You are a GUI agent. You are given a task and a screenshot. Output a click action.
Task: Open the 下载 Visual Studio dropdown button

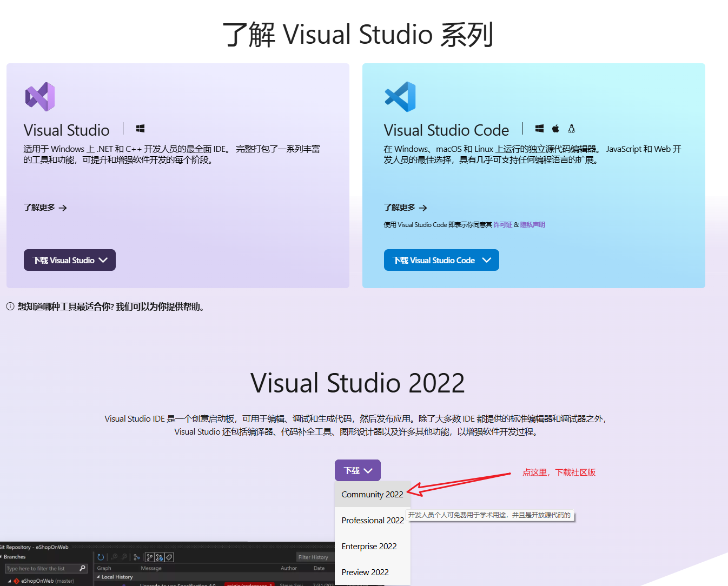(70, 260)
